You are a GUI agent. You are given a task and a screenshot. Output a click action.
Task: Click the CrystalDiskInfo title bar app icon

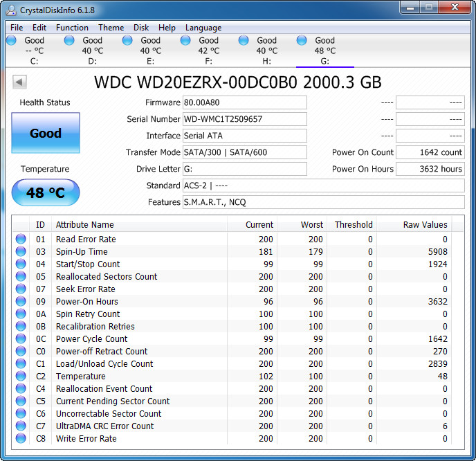[x=11, y=10]
